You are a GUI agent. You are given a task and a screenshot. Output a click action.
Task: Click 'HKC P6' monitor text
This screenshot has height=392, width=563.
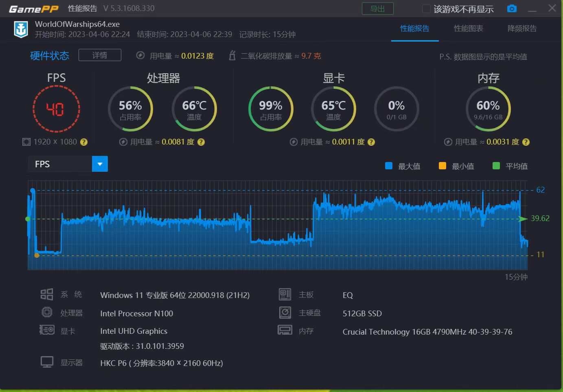[162, 363]
